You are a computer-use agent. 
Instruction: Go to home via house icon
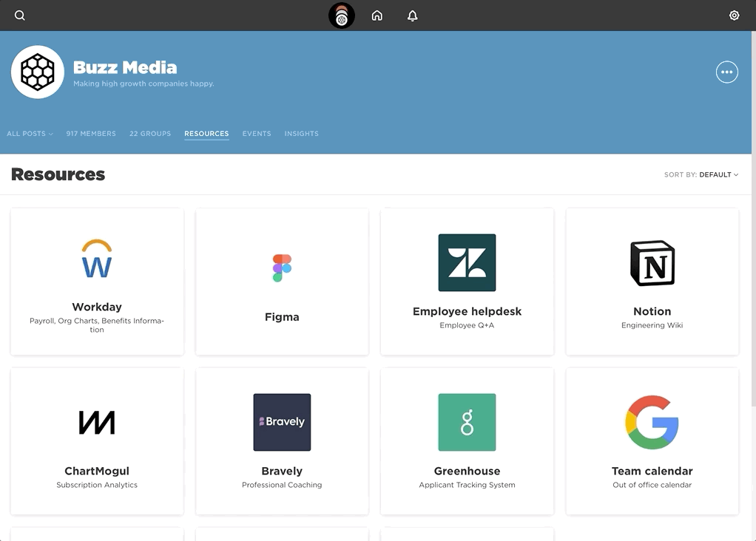point(377,16)
